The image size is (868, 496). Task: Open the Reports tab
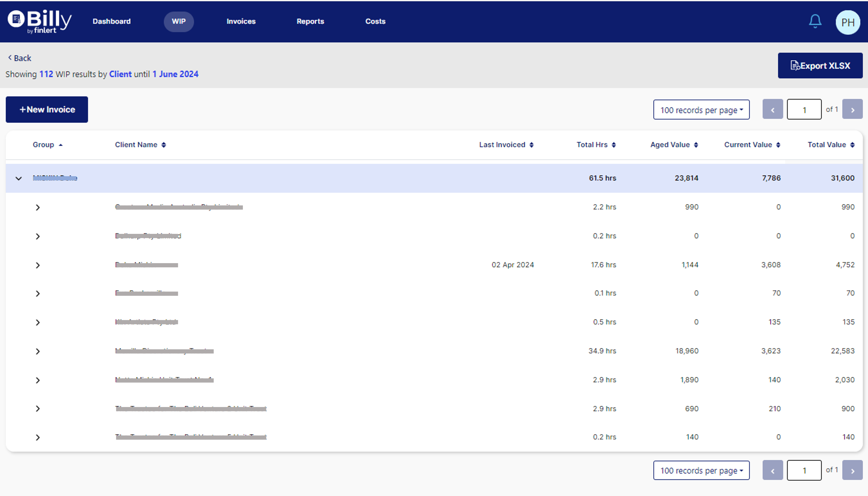pos(310,21)
